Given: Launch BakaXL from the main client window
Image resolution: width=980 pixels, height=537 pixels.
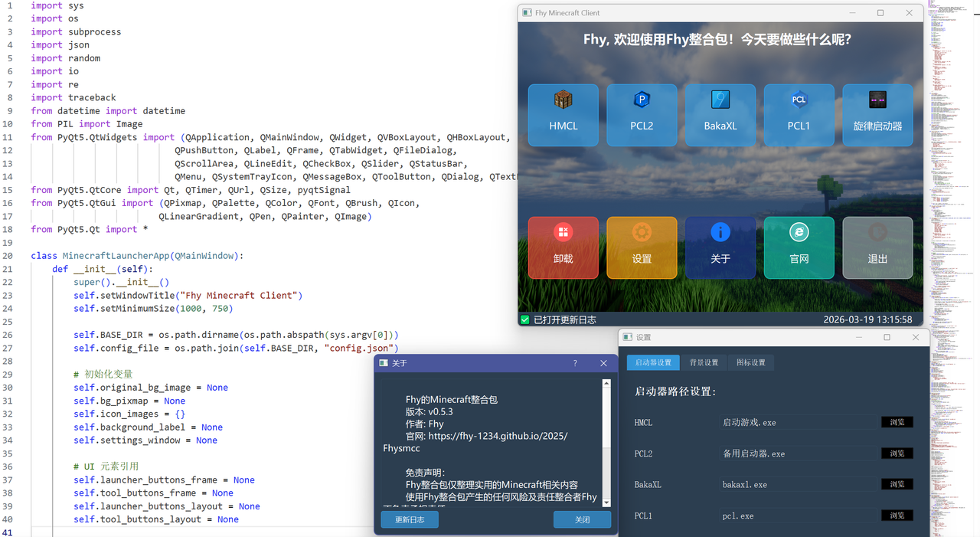Looking at the screenshot, I should (720, 115).
